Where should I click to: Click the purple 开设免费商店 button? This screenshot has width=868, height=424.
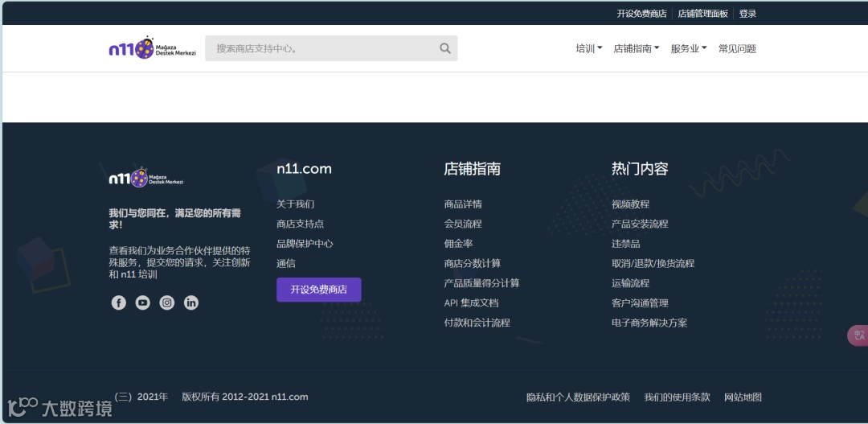point(319,290)
